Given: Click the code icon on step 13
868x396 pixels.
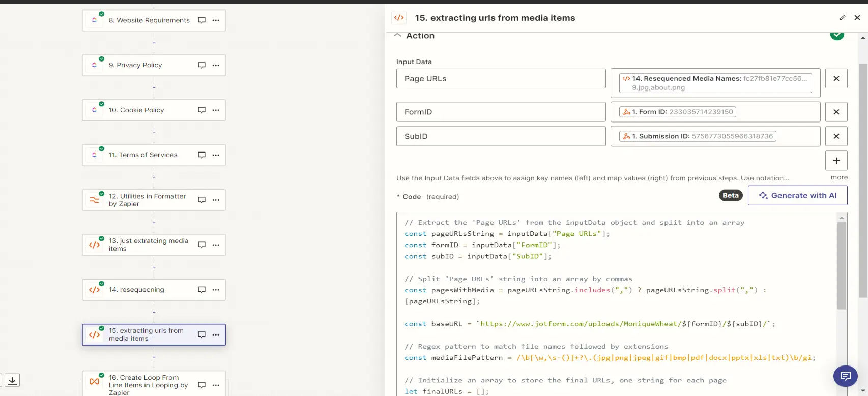Looking at the screenshot, I should 95,245.
